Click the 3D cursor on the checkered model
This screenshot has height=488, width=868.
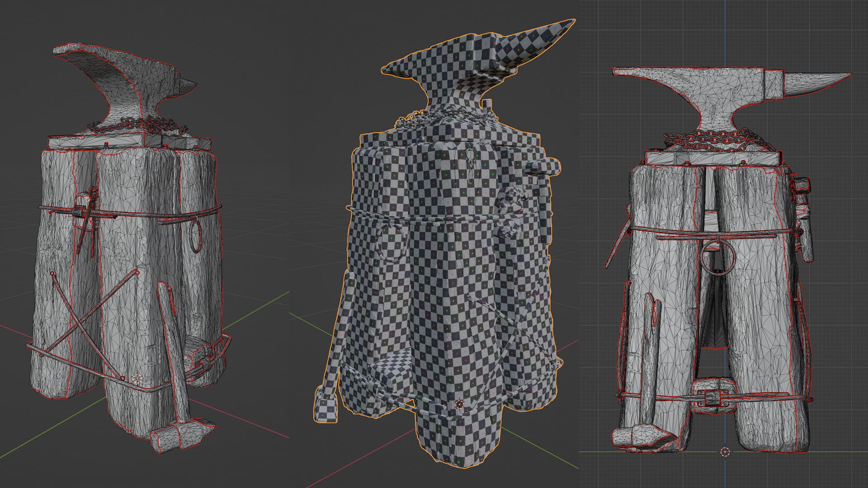460,404
